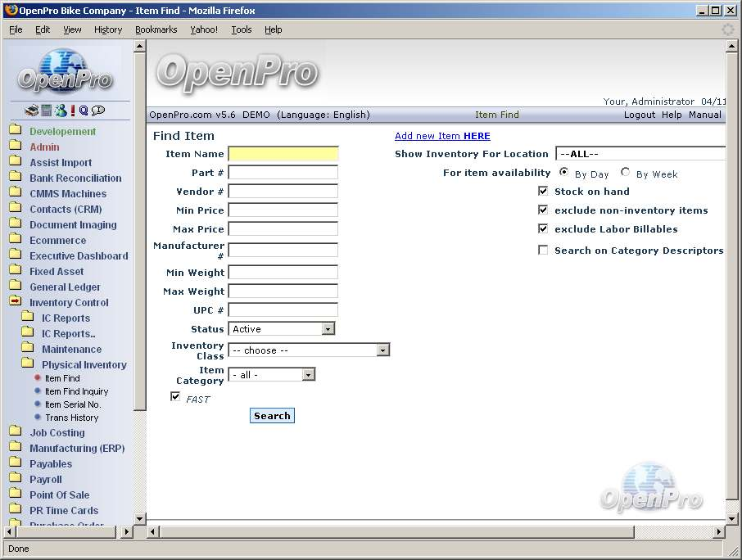Click the blue Q icon
This screenshot has height=560, width=742.
[x=84, y=111]
